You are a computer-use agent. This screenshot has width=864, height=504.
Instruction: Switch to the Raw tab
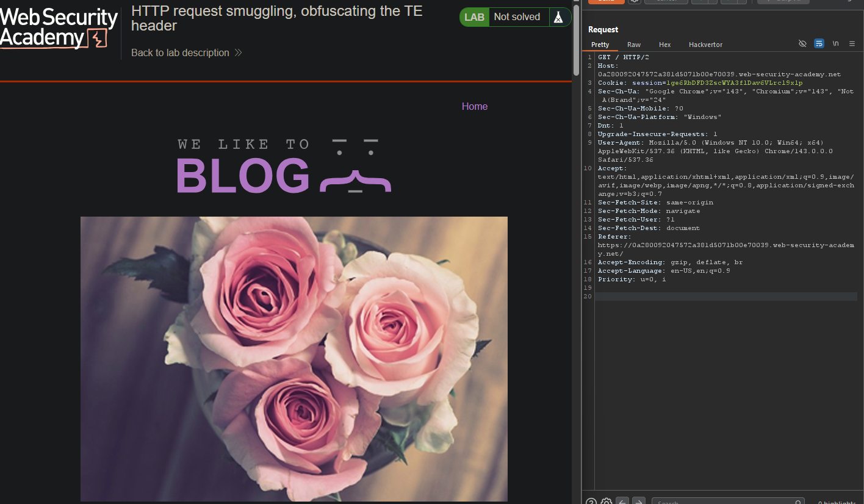click(634, 45)
